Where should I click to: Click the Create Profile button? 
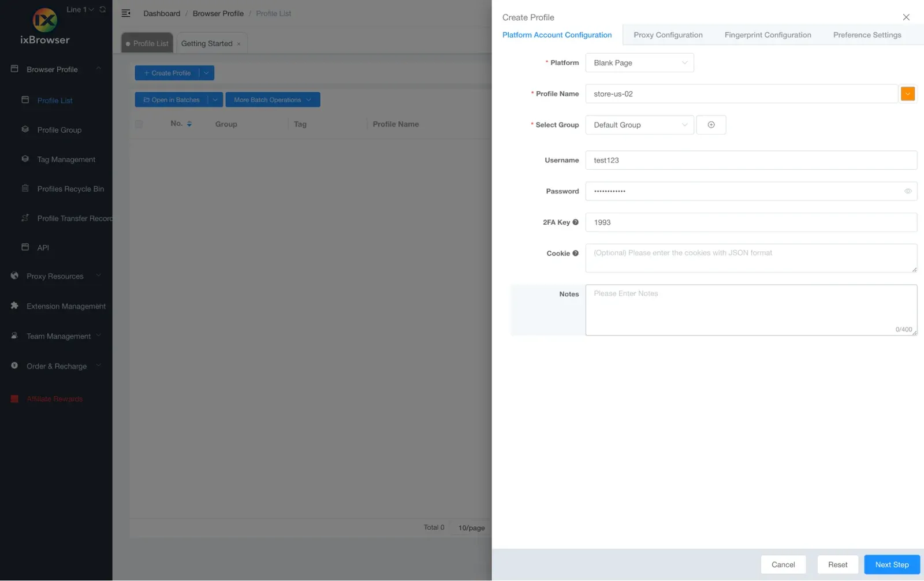167,73
